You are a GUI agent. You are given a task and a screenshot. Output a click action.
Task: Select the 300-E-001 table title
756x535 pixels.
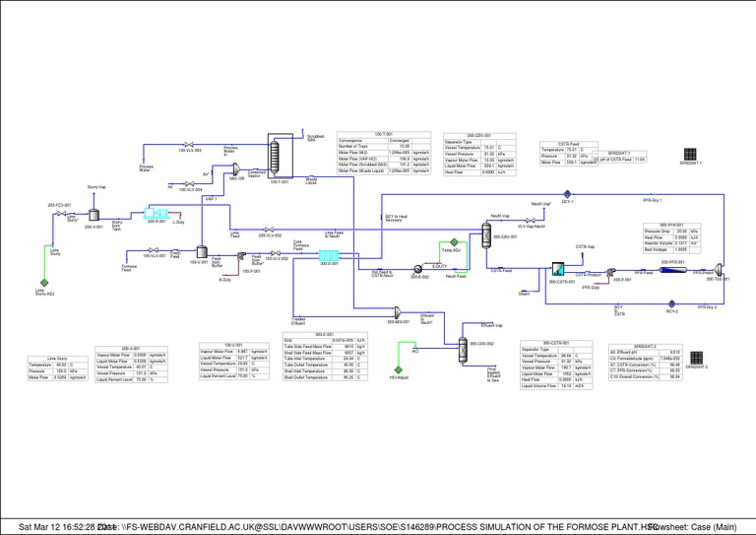(325, 334)
